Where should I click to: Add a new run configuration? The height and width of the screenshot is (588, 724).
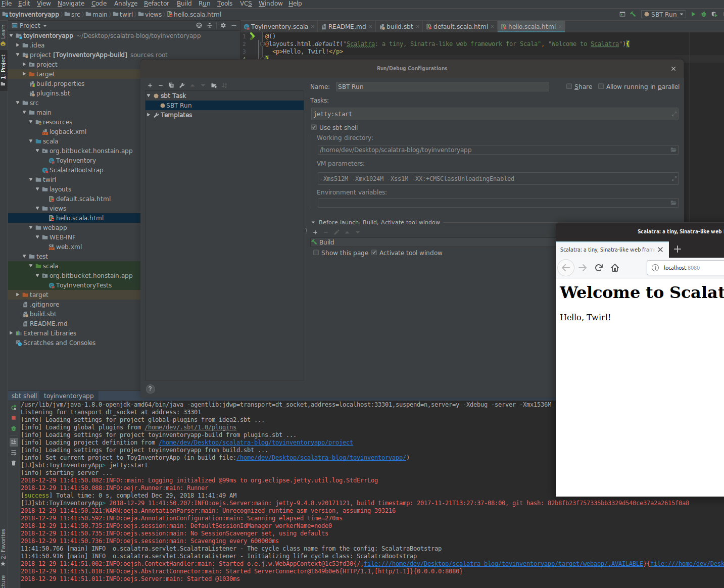[150, 85]
